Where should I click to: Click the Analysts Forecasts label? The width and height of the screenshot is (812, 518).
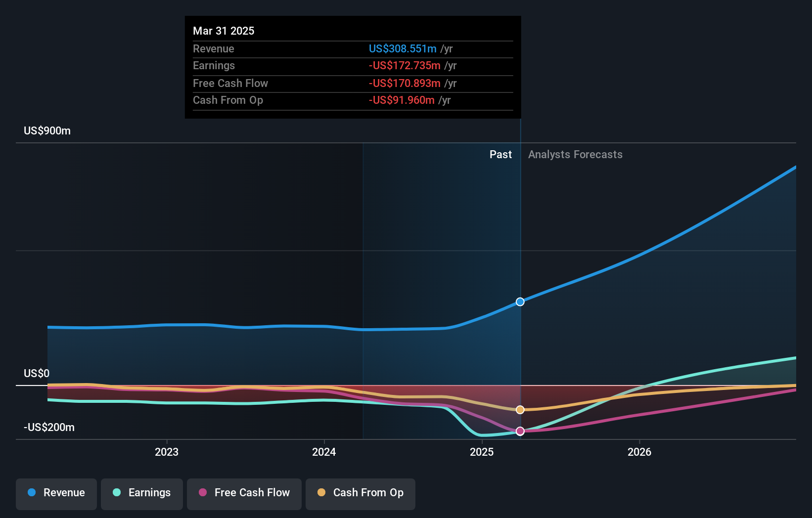pyautogui.click(x=575, y=155)
